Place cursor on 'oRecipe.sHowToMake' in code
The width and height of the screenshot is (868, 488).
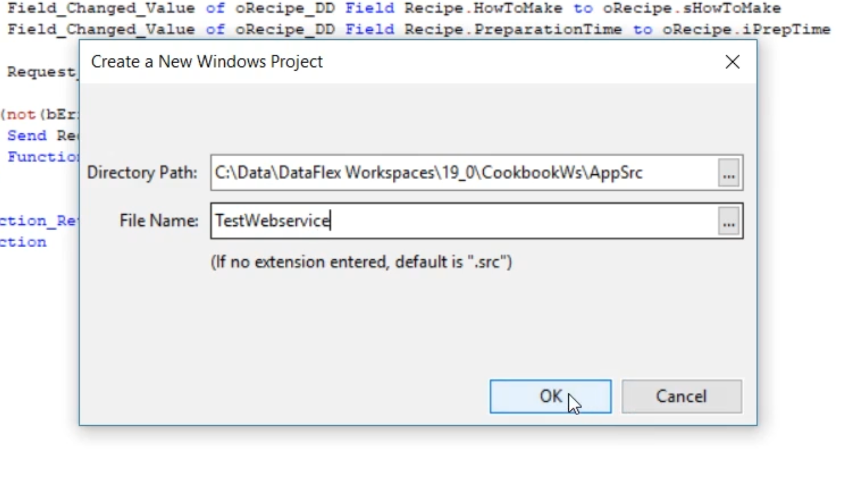tap(692, 8)
